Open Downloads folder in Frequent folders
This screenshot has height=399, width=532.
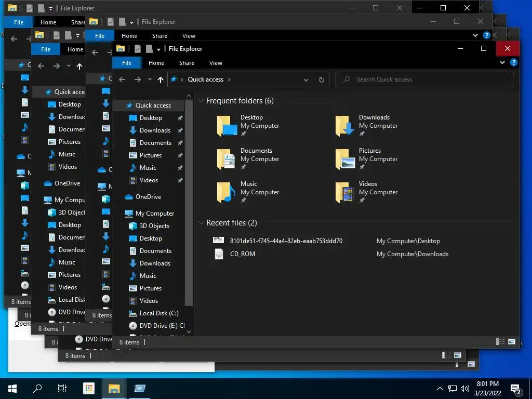pos(366,125)
